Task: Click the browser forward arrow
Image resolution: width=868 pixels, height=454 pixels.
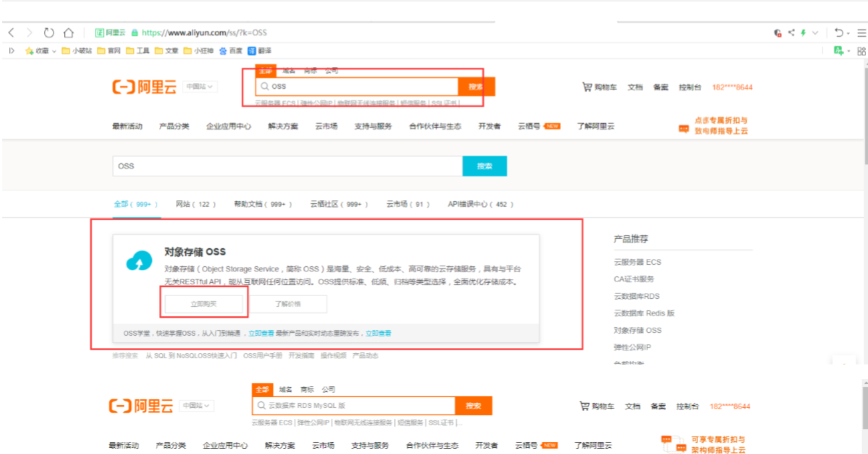Action: pyautogui.click(x=29, y=32)
